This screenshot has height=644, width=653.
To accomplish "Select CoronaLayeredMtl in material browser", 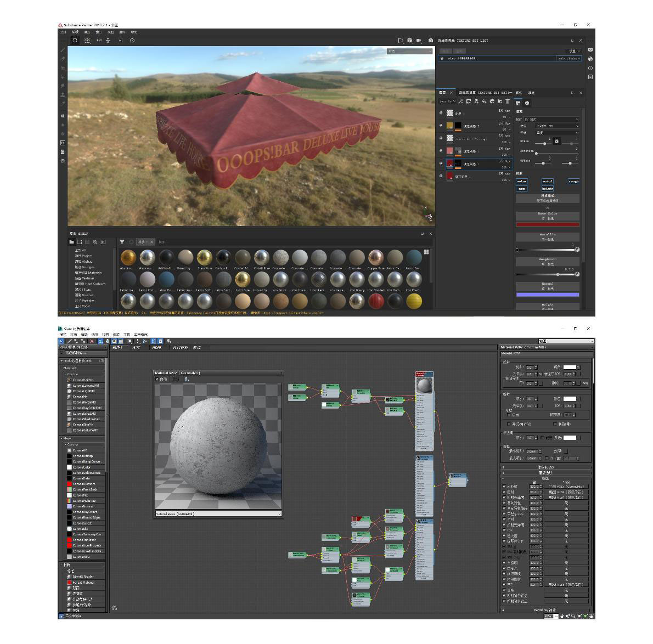I will tap(86, 386).
